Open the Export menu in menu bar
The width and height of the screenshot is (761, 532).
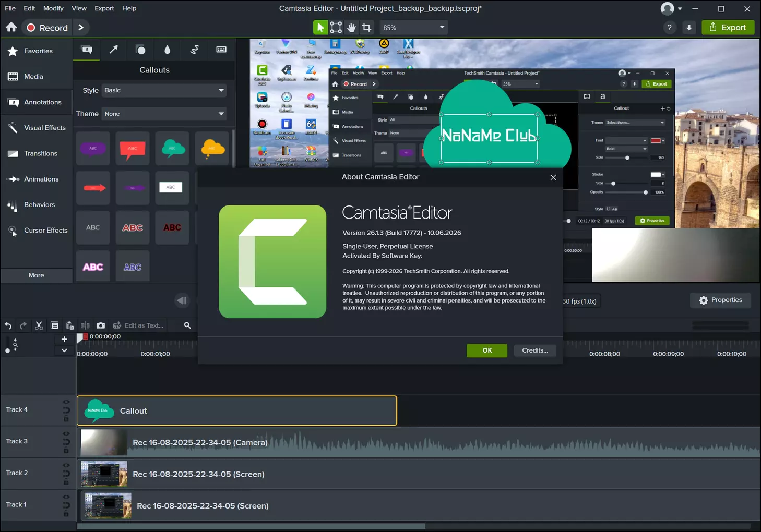click(x=104, y=8)
